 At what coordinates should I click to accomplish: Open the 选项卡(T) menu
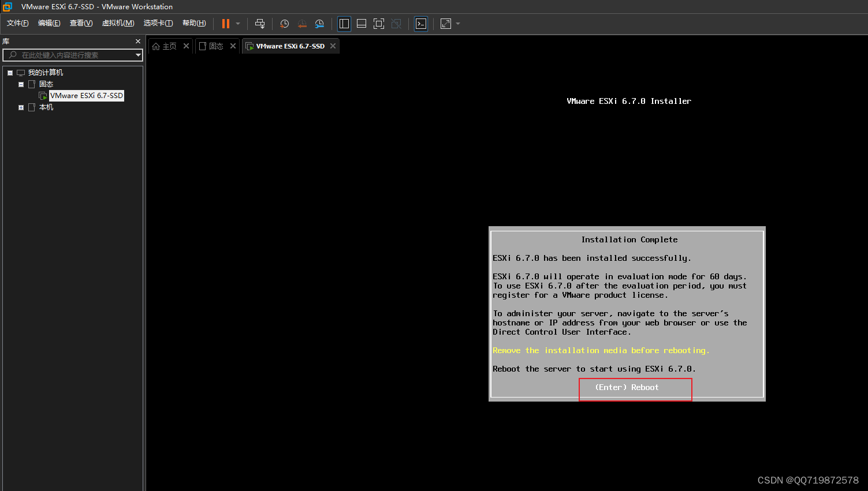point(158,23)
